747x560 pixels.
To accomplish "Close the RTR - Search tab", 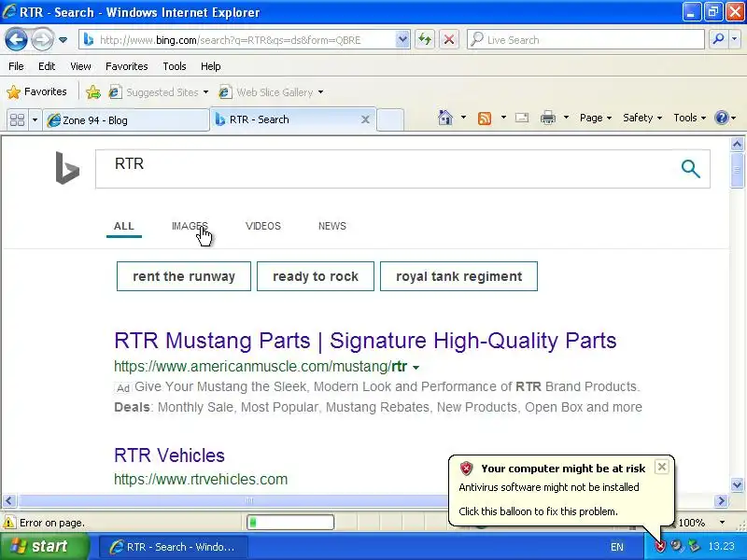I will tap(365, 119).
